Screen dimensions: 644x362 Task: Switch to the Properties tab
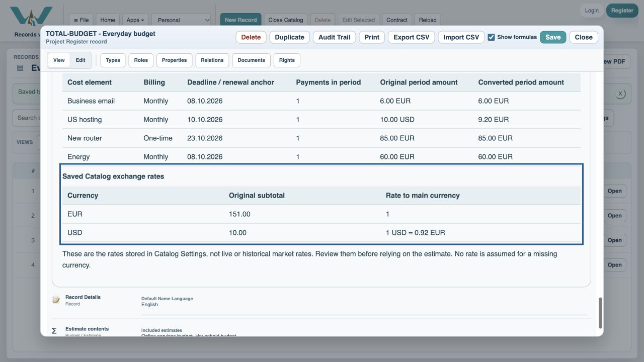175,60
